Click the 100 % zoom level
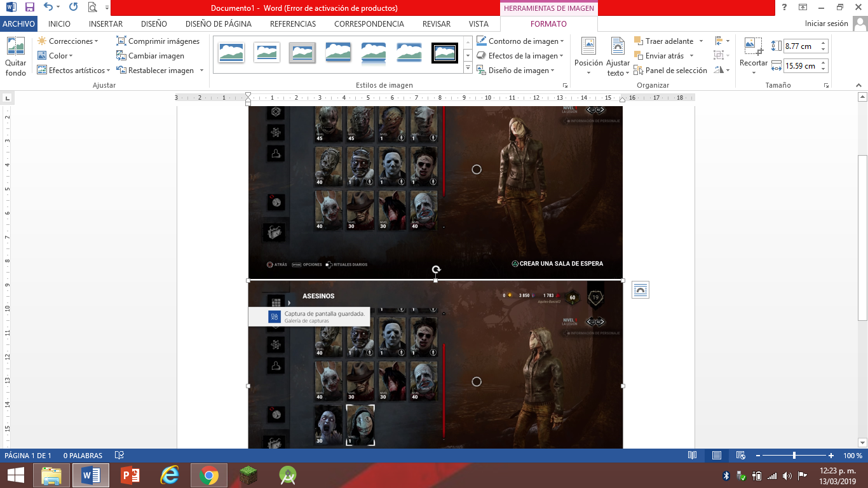 (852, 456)
